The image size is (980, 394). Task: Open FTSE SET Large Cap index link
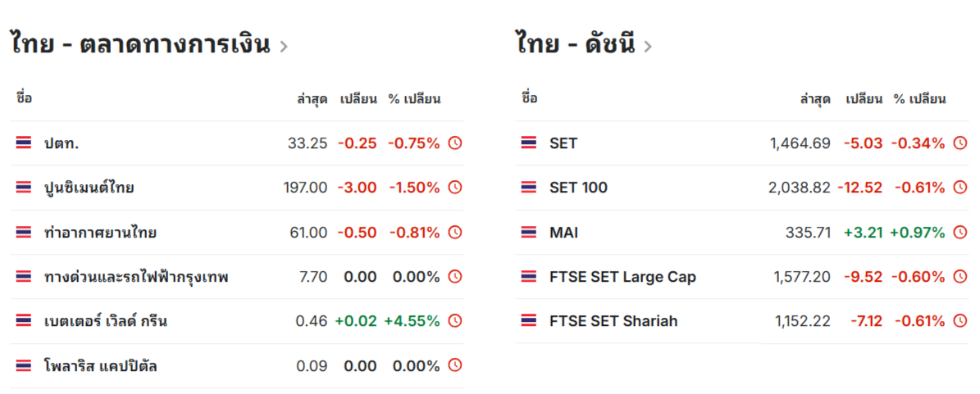click(622, 277)
